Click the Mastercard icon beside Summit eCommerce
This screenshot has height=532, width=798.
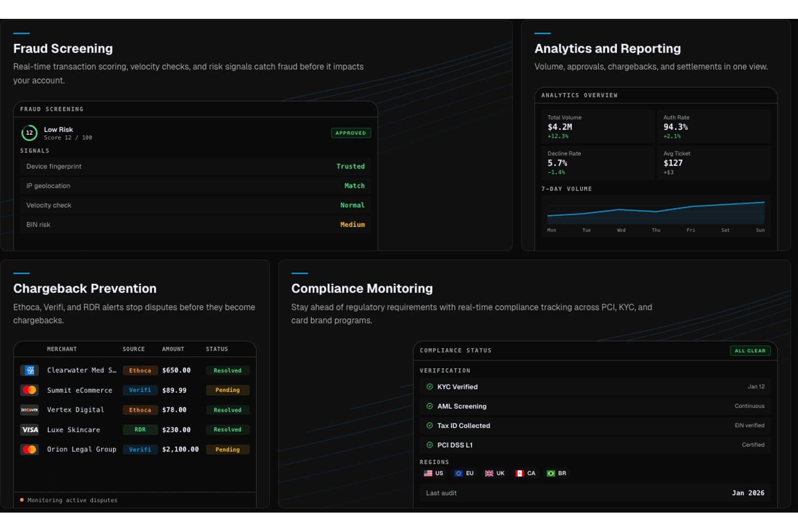30,390
